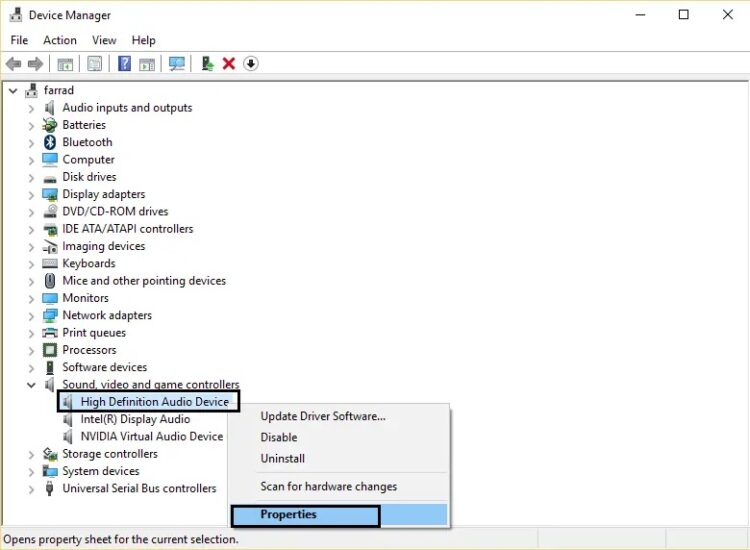Choose Properties from the context menu

coord(339,515)
